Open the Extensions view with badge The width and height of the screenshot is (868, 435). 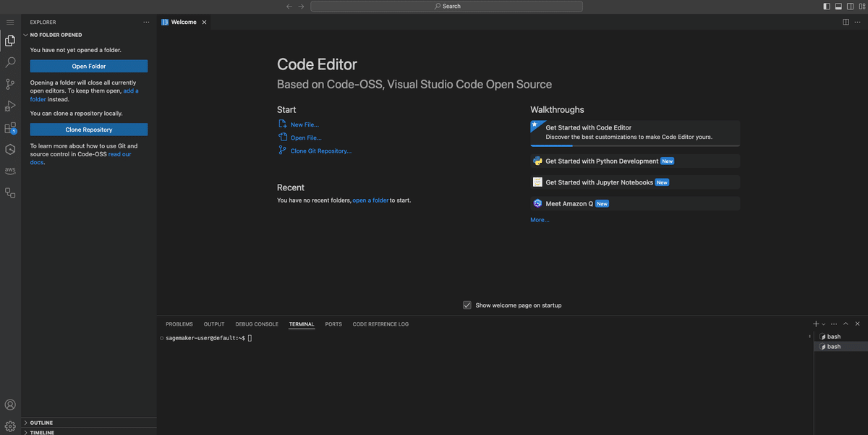10,128
